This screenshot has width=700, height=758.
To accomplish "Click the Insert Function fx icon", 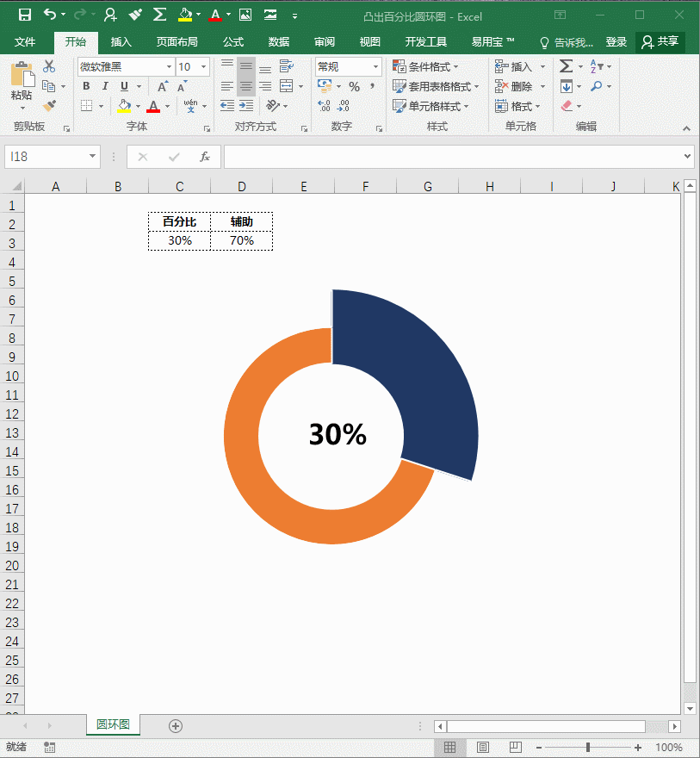I will point(205,157).
